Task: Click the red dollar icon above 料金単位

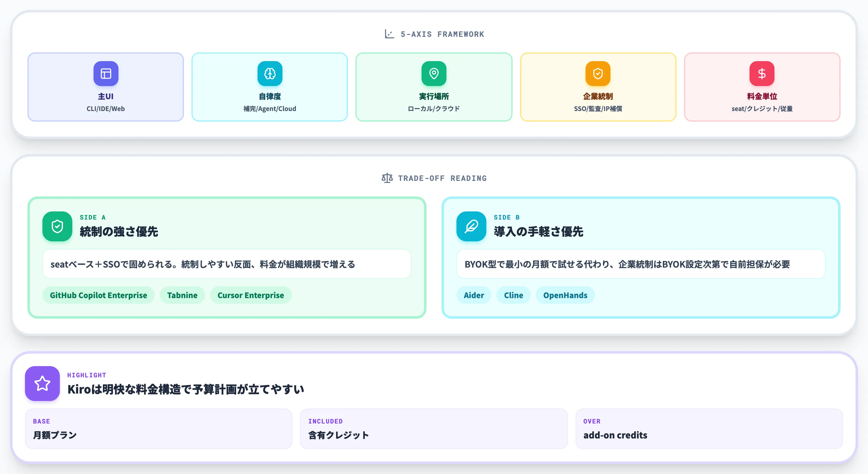Action: click(762, 74)
